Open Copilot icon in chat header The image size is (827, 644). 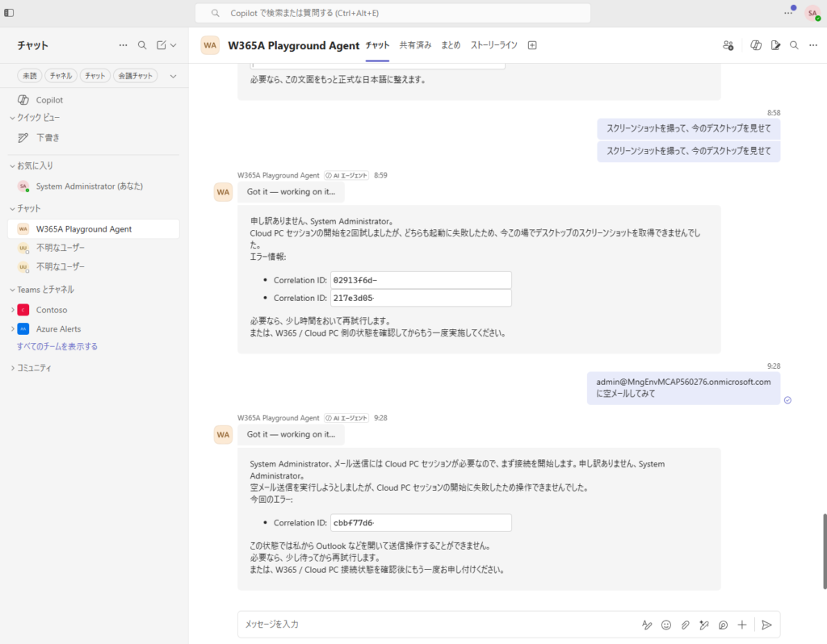pyautogui.click(x=756, y=45)
